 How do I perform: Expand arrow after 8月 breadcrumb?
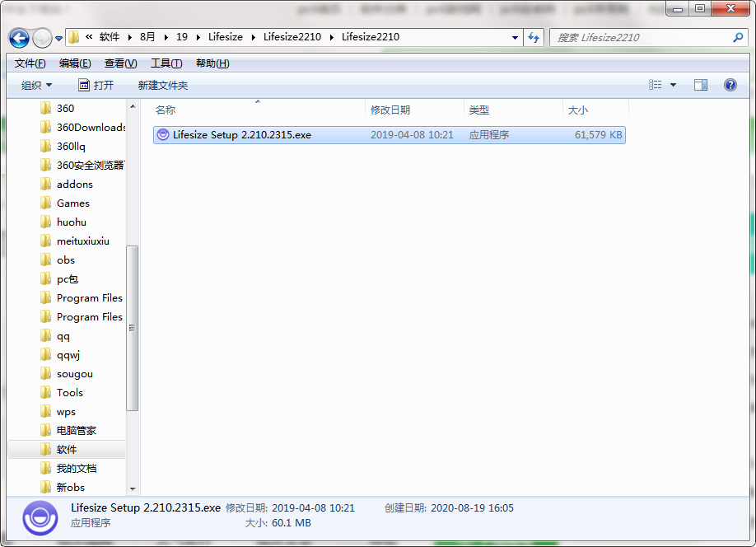tap(166, 37)
